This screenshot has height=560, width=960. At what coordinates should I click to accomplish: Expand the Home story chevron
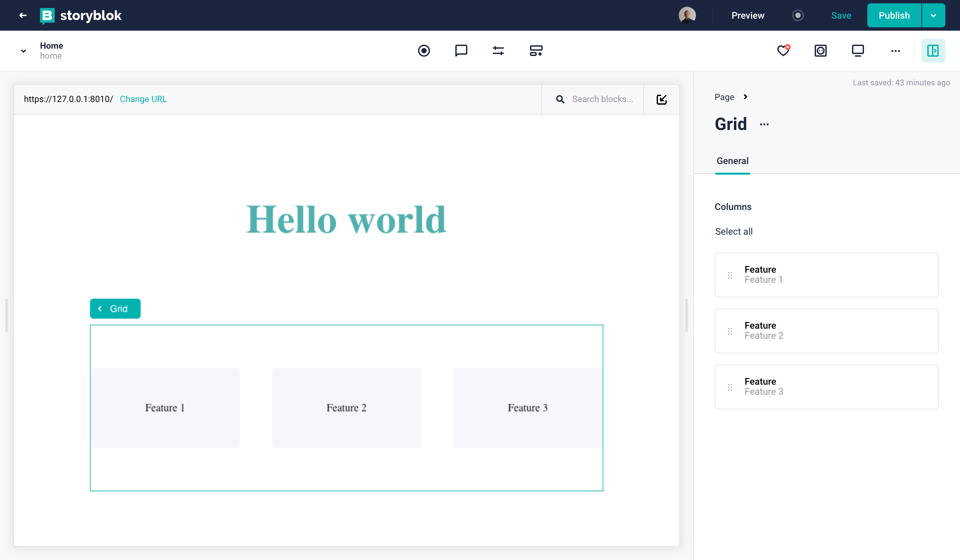click(x=23, y=51)
